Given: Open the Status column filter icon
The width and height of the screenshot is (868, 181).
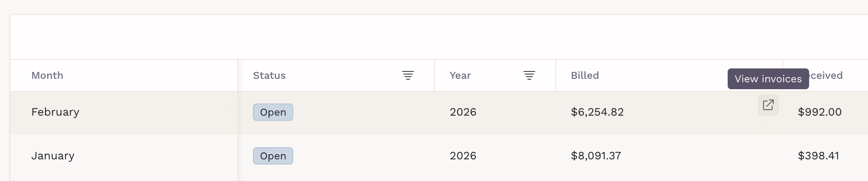Looking at the screenshot, I should coord(408,75).
